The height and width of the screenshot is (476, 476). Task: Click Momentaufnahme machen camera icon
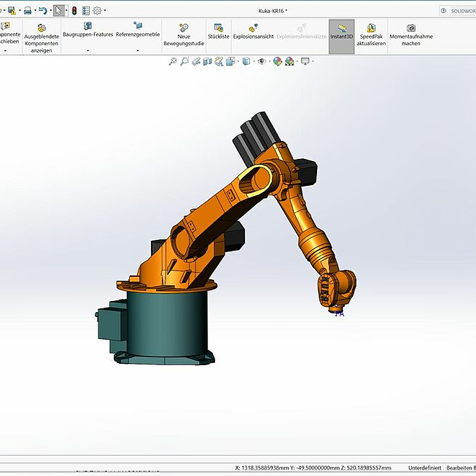pos(411,28)
